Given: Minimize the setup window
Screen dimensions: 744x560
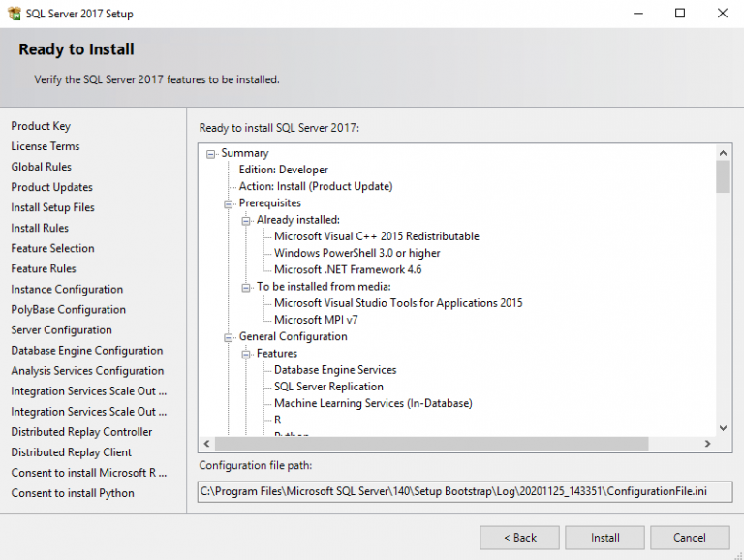Looking at the screenshot, I should pyautogui.click(x=638, y=14).
